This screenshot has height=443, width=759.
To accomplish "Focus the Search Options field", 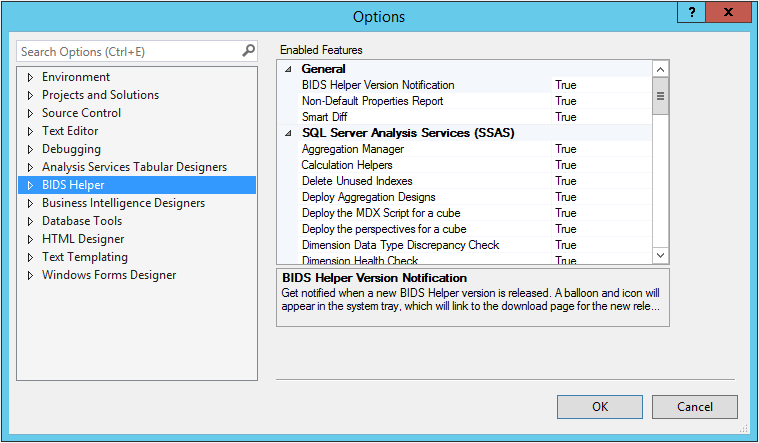I will (137, 51).
